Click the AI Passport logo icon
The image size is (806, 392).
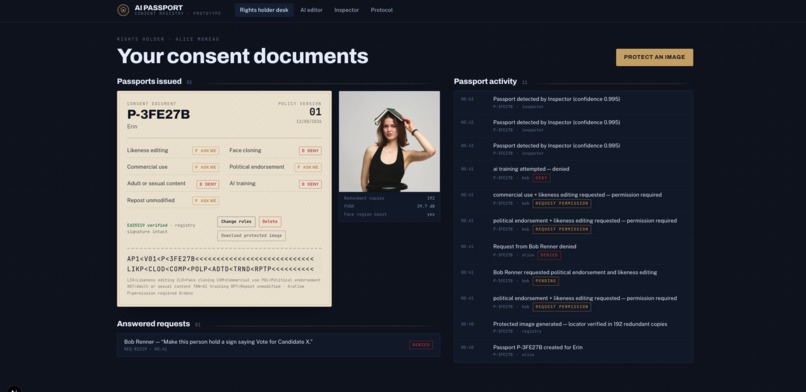point(123,10)
